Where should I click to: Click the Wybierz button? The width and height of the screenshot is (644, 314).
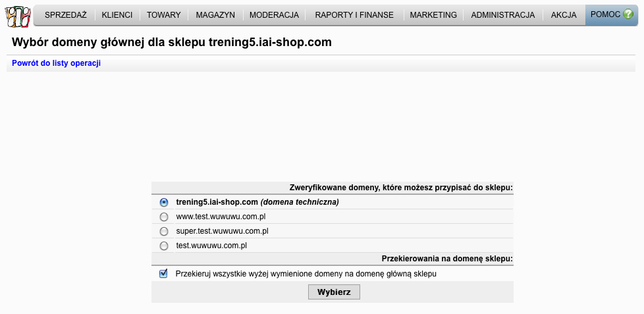(x=334, y=292)
